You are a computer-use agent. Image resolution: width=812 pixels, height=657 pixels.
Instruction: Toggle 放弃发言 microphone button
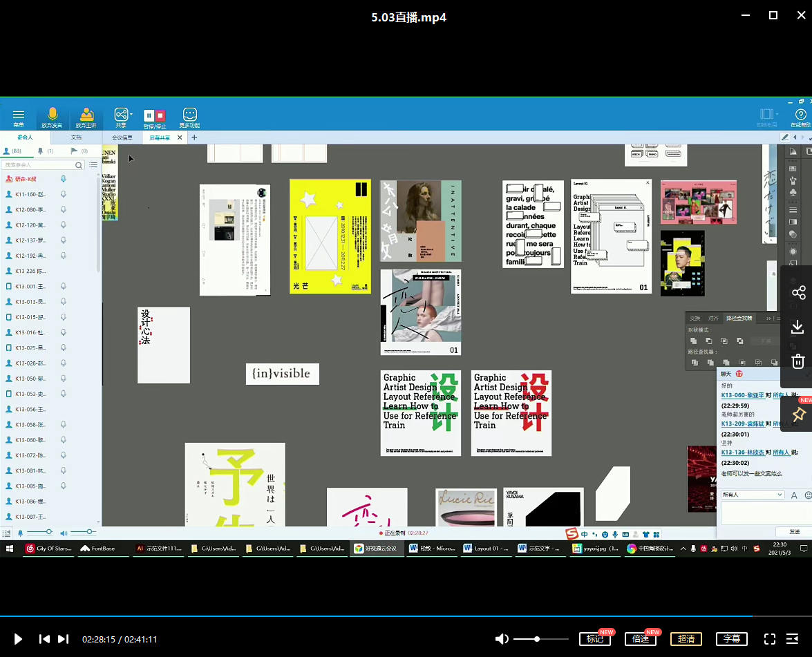pos(52,117)
